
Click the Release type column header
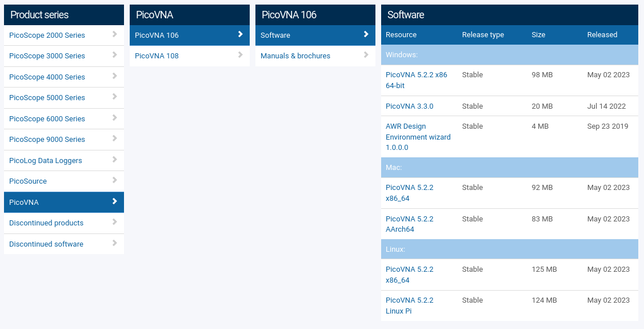click(x=483, y=35)
